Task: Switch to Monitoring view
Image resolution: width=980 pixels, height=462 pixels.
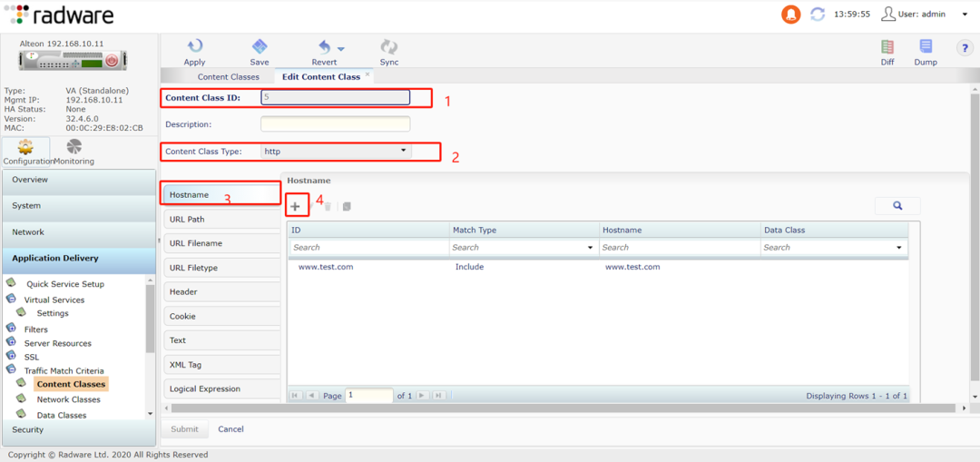Action: click(73, 152)
